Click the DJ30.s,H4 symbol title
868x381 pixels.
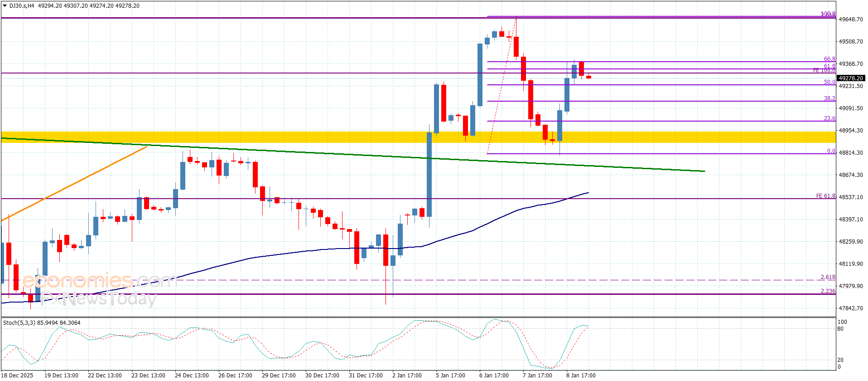coord(22,6)
